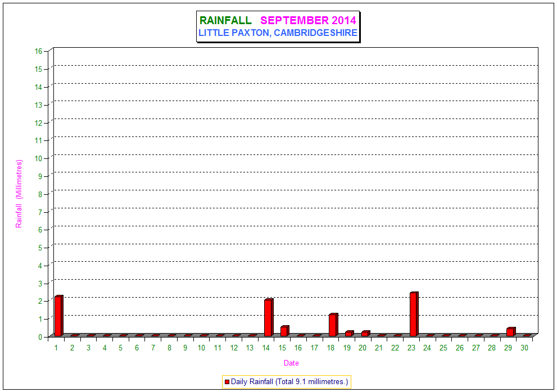Click the x-axis date label '8'
Viewport: 557px width, 392px height.
click(169, 348)
